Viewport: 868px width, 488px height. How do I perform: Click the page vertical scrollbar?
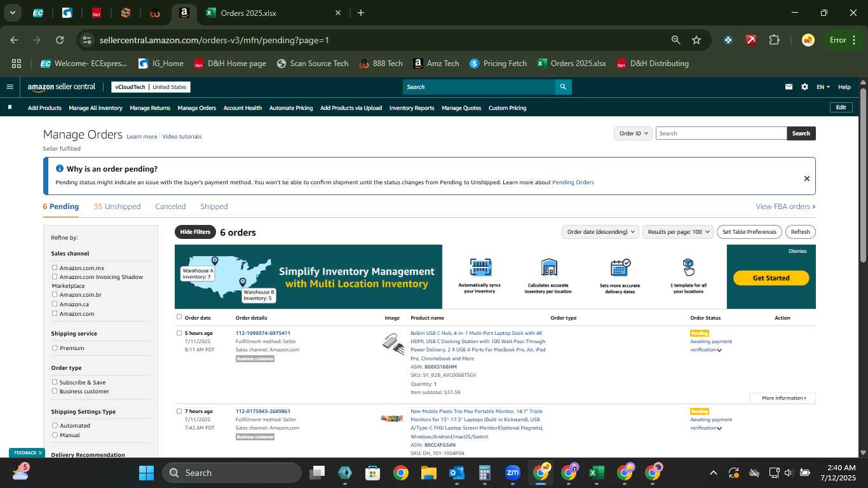[x=863, y=175]
